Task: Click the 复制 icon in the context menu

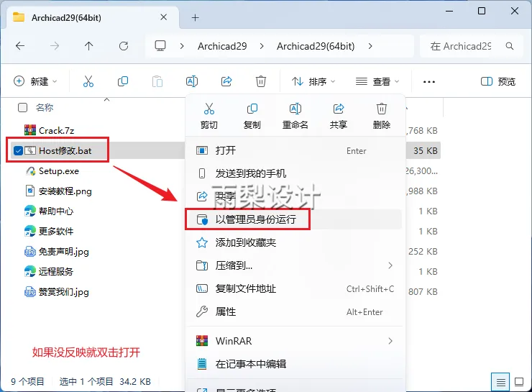Action: 252,109
